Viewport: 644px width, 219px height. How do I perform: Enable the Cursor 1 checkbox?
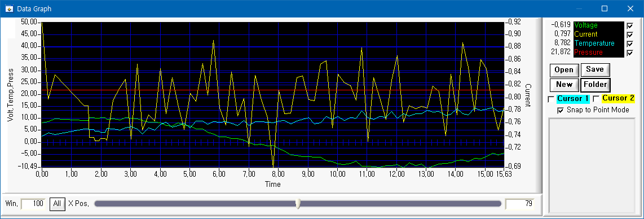tap(551, 99)
